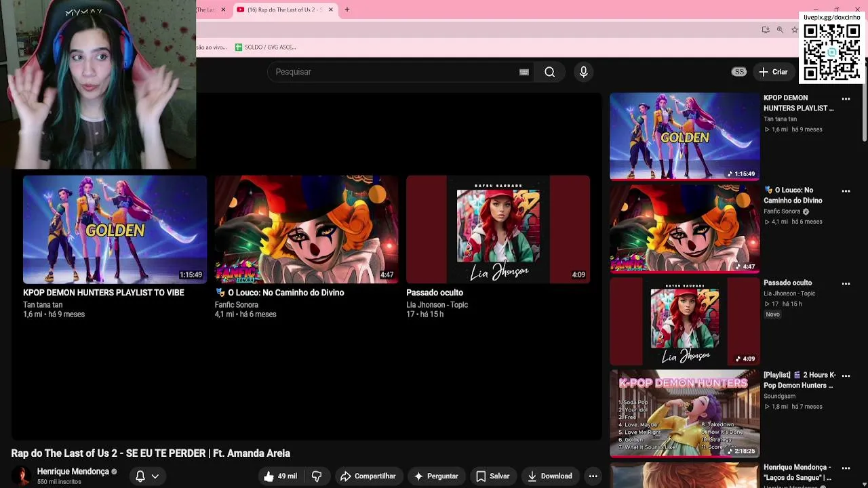The image size is (868, 488).
Task: Open sidebar O Louco clown thumbnail
Action: click(x=684, y=228)
